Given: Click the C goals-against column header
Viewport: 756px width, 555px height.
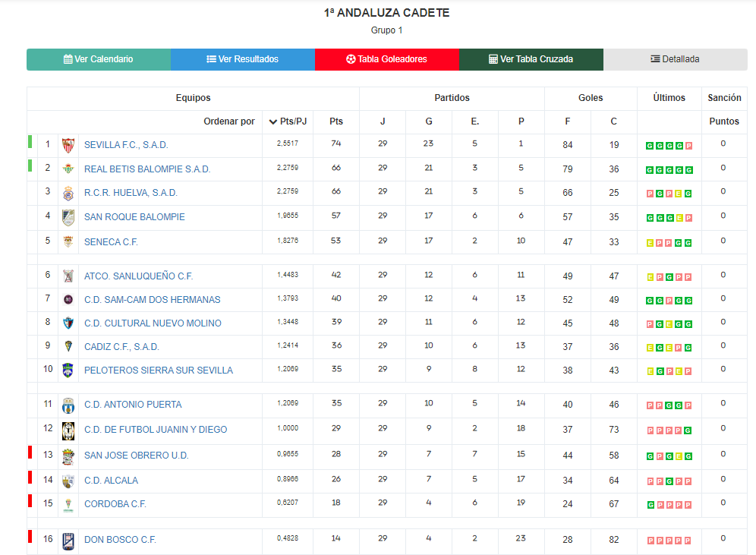Looking at the screenshot, I should click(x=614, y=121).
